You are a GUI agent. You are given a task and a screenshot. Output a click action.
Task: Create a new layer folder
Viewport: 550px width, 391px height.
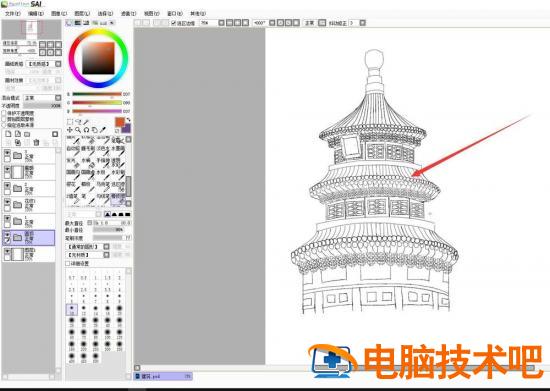coord(27,134)
